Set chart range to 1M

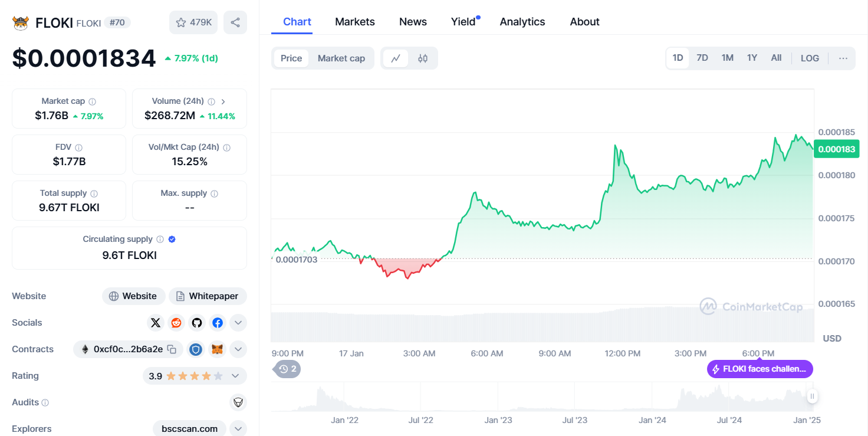point(727,58)
